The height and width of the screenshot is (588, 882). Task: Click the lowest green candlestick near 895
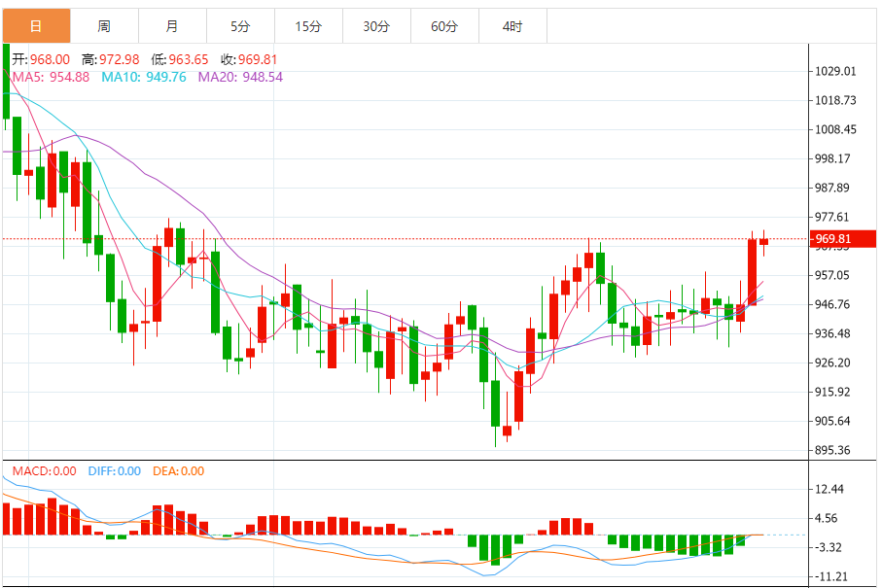496,403
